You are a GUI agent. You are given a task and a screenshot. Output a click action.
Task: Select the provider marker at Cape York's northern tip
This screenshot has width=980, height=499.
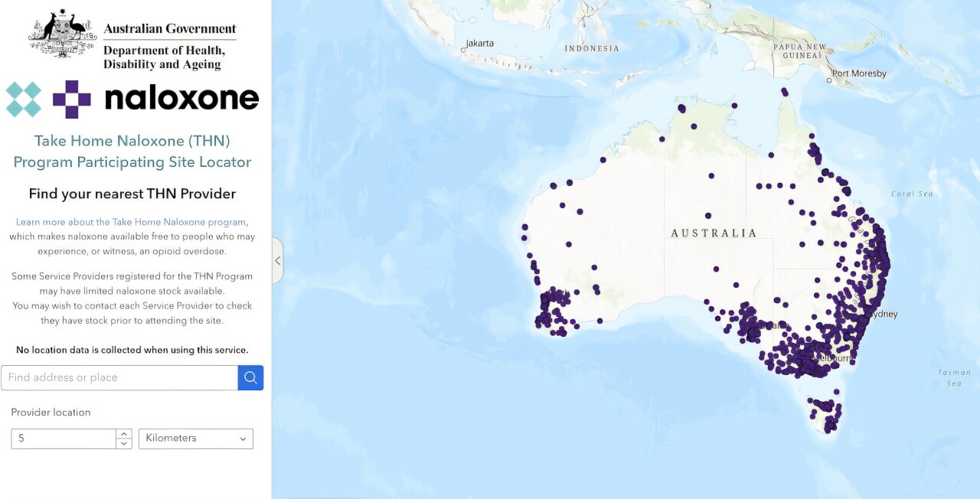point(784,91)
